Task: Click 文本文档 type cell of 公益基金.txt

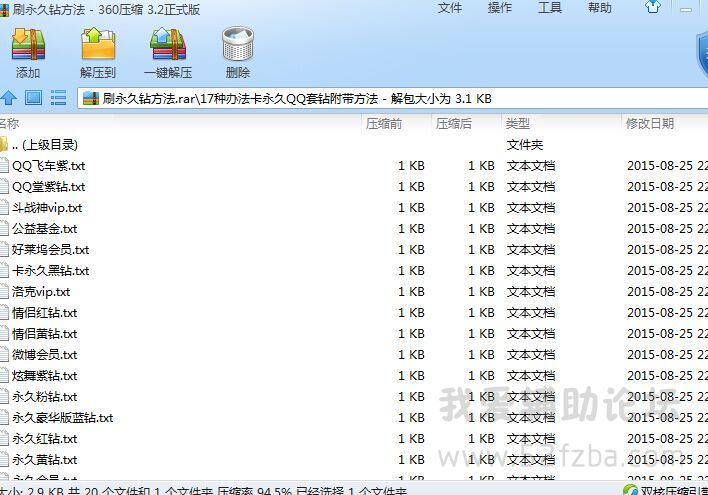Action: click(531, 229)
